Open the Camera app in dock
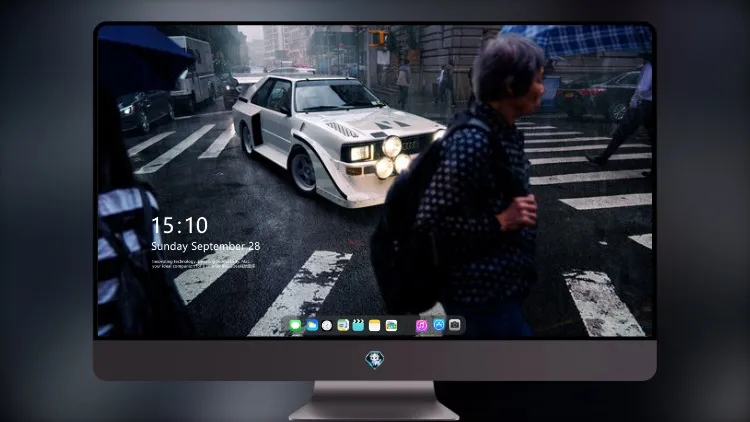Screen dimensions: 750x422 pos(455,325)
